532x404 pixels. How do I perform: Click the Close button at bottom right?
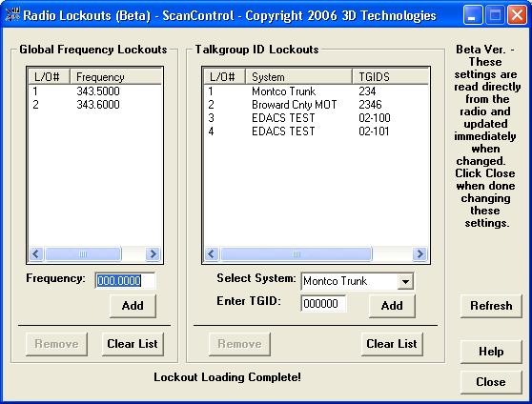(491, 382)
